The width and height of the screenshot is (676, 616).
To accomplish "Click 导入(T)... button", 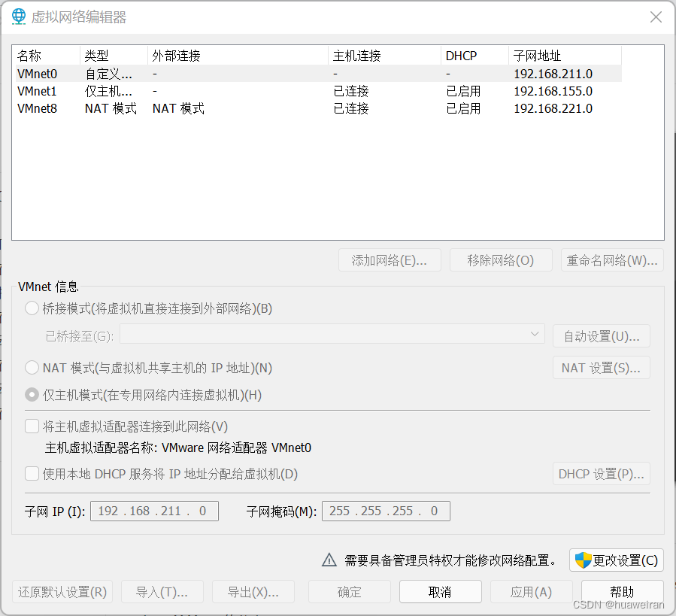I will [x=162, y=591].
